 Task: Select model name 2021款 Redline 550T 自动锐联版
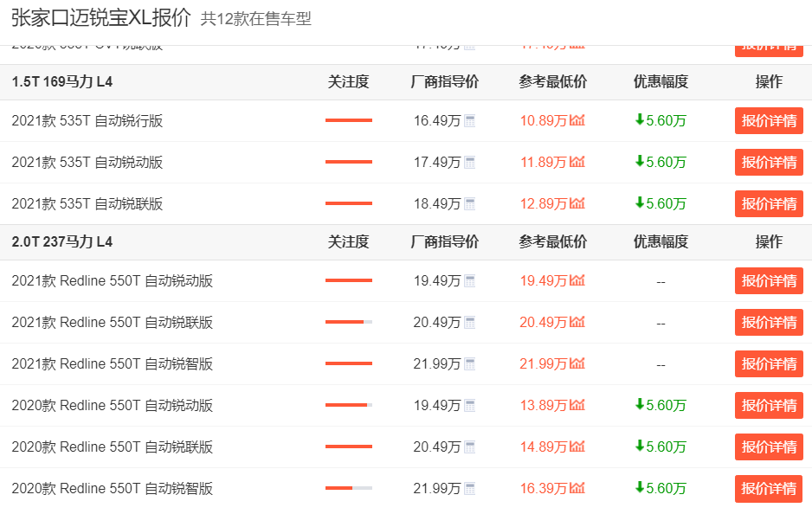[112, 322]
